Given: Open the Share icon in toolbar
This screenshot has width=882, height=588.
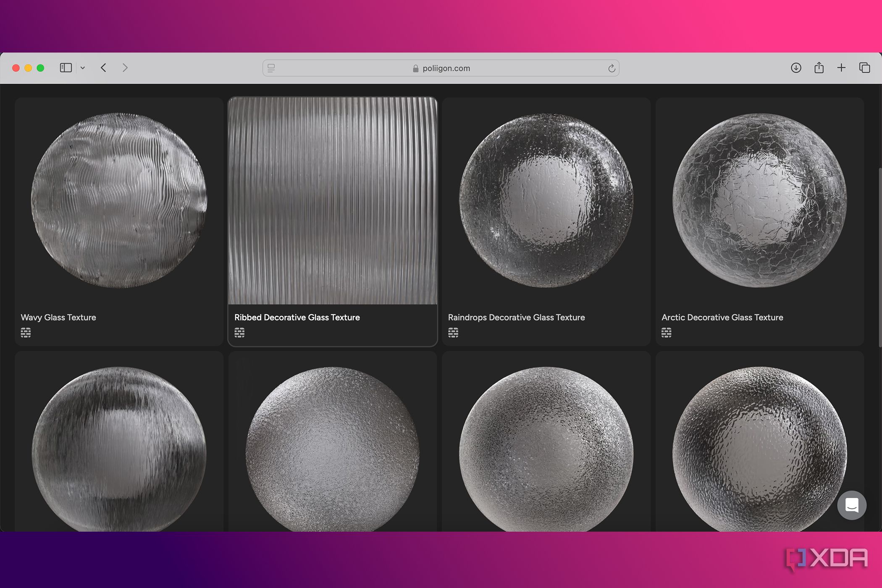Looking at the screenshot, I should [x=819, y=67].
